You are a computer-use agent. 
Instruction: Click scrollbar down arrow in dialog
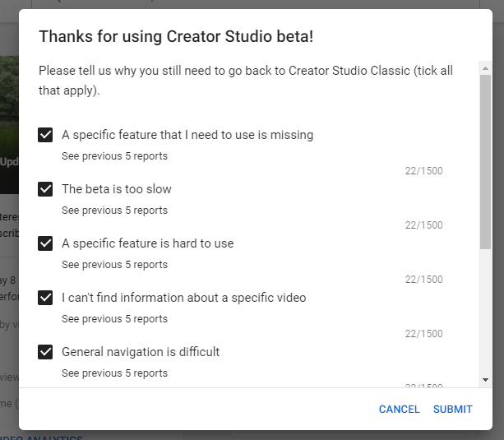point(485,380)
